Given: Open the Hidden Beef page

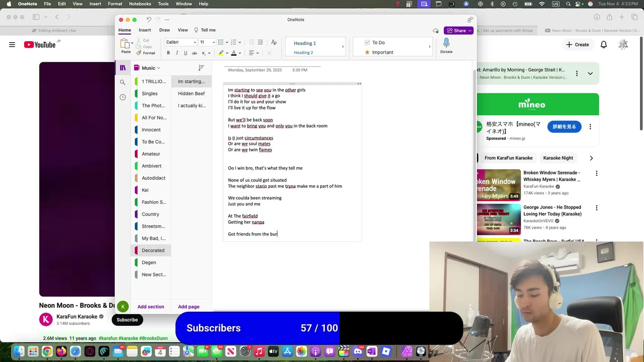Looking at the screenshot, I should pos(192,94).
